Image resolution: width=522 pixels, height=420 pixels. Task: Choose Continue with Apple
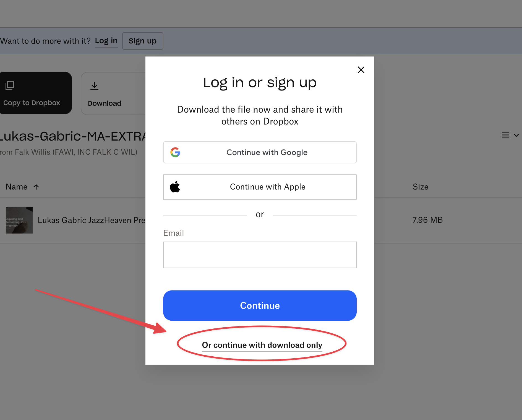[260, 187]
